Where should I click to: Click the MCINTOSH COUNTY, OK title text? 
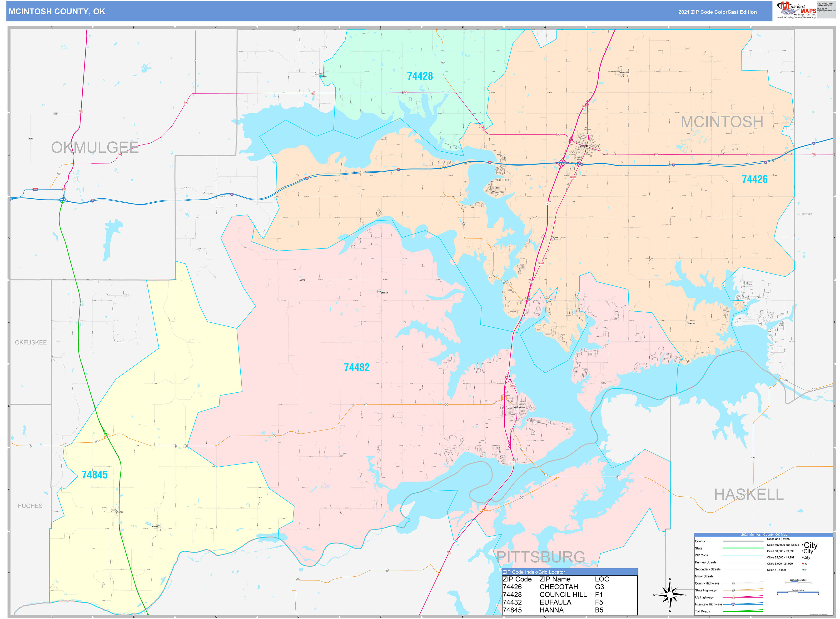[x=57, y=12]
